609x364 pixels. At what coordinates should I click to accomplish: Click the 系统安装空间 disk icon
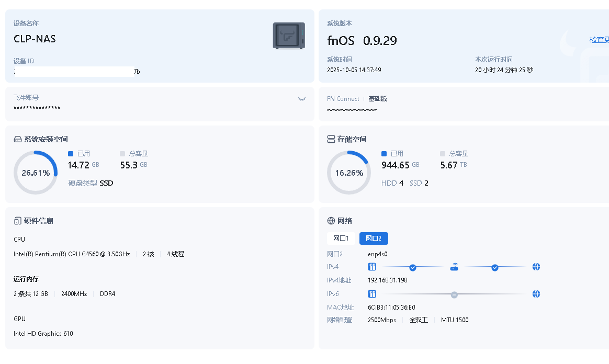17,140
